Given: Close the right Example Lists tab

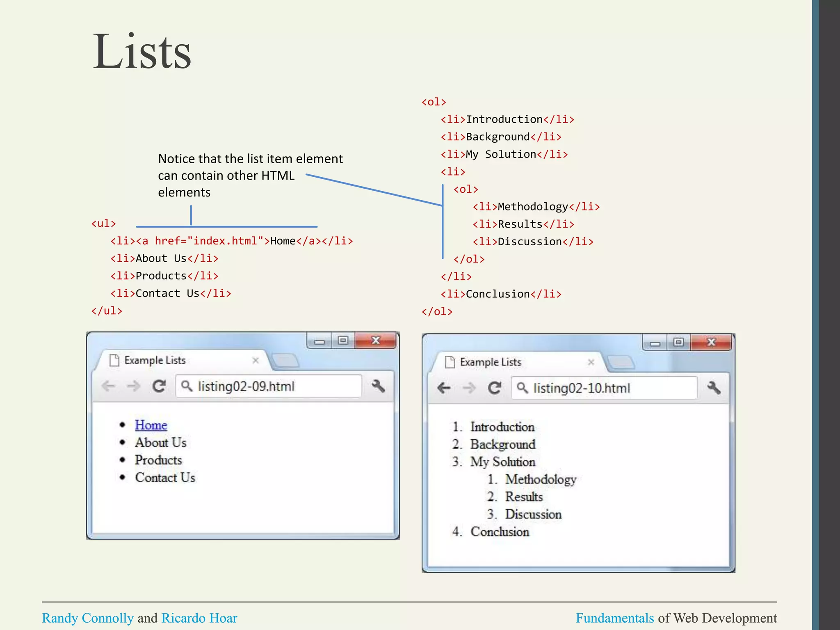Looking at the screenshot, I should point(591,362).
